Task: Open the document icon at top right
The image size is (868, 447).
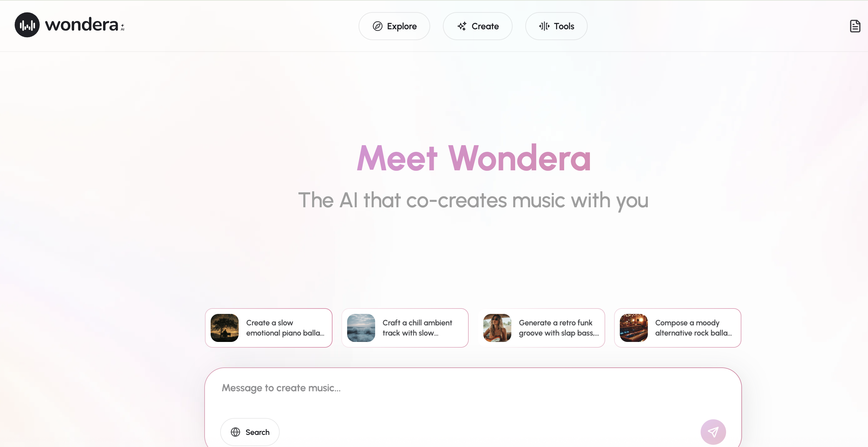Action: tap(855, 26)
